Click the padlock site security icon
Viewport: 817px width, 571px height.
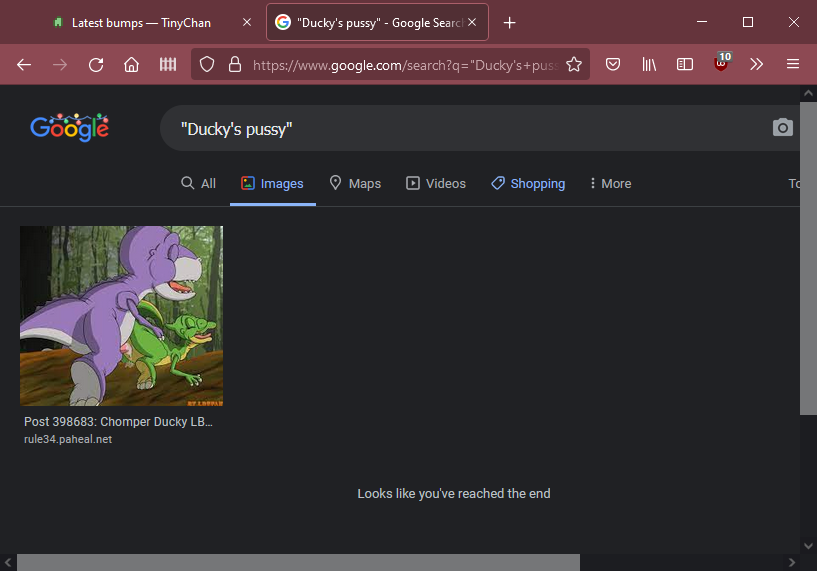pyautogui.click(x=235, y=64)
